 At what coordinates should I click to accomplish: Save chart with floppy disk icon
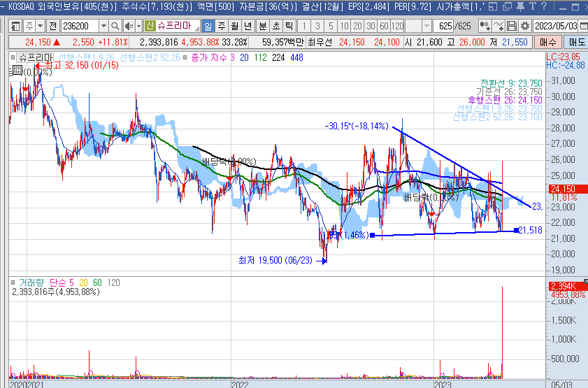[x=512, y=26]
